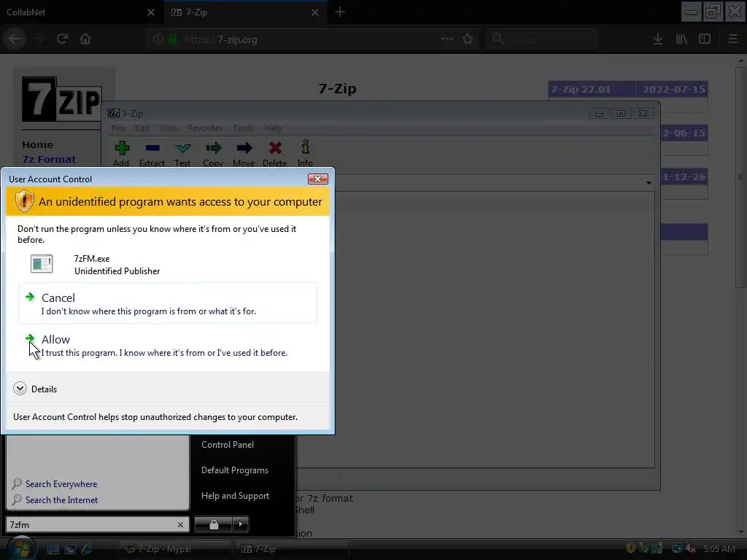Click the Windows Start orb
Viewport: 747px width, 560px height.
coord(20,548)
